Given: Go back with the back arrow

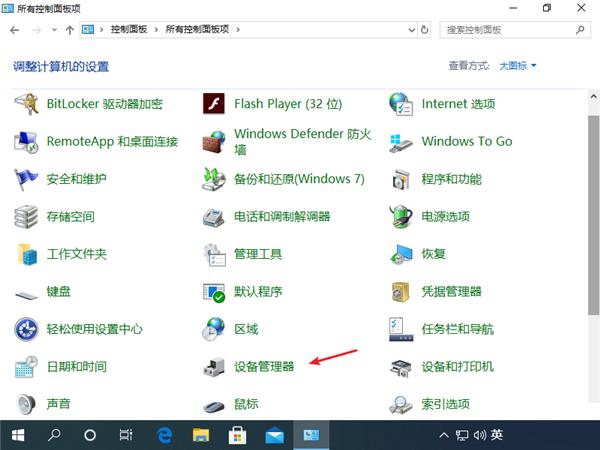Looking at the screenshot, I should 15,30.
